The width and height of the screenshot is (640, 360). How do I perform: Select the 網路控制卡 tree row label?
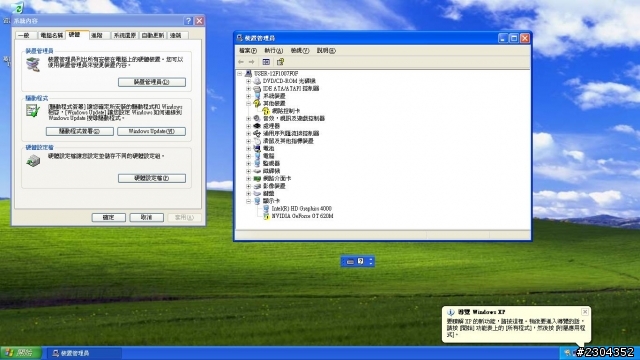click(x=286, y=111)
